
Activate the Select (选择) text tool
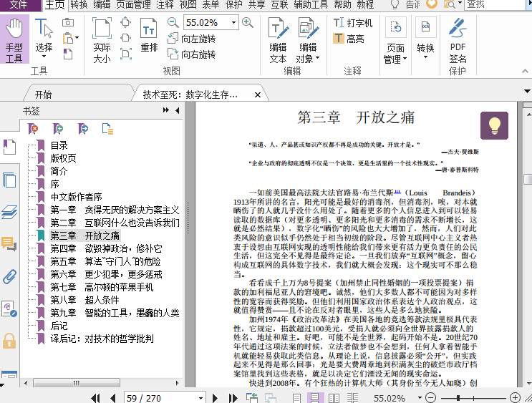coord(44,37)
